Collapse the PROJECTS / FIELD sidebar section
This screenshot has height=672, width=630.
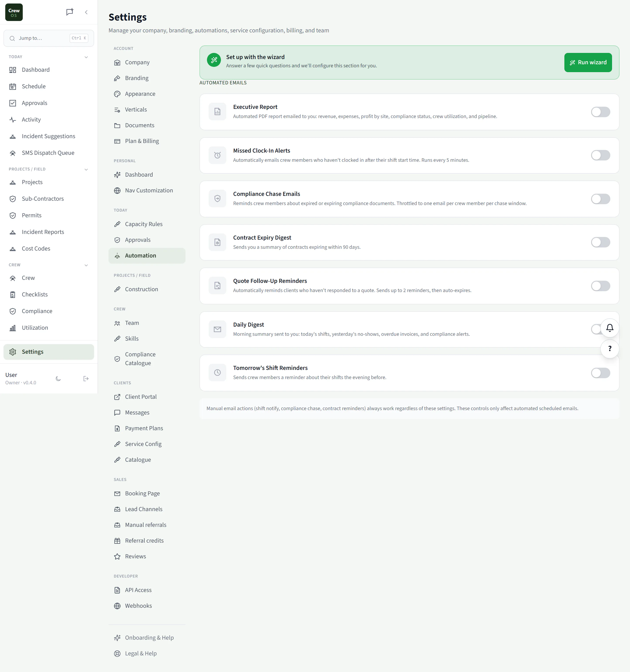[86, 169]
